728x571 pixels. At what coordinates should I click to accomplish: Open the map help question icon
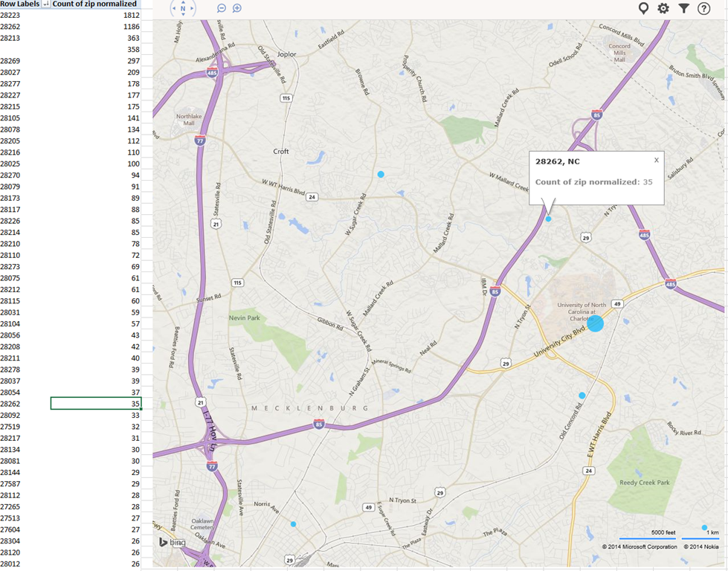[x=703, y=8]
